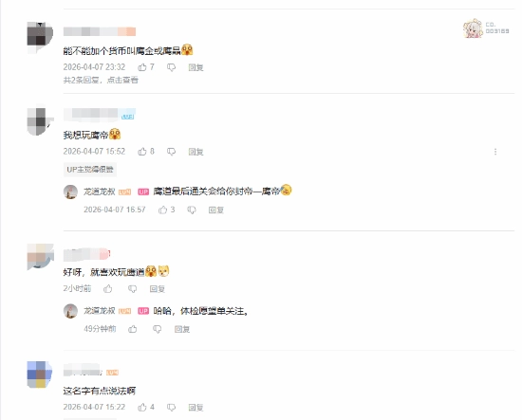Like the UP reply posted 49分钟前
This screenshot has width=522, height=420.
(x=133, y=329)
